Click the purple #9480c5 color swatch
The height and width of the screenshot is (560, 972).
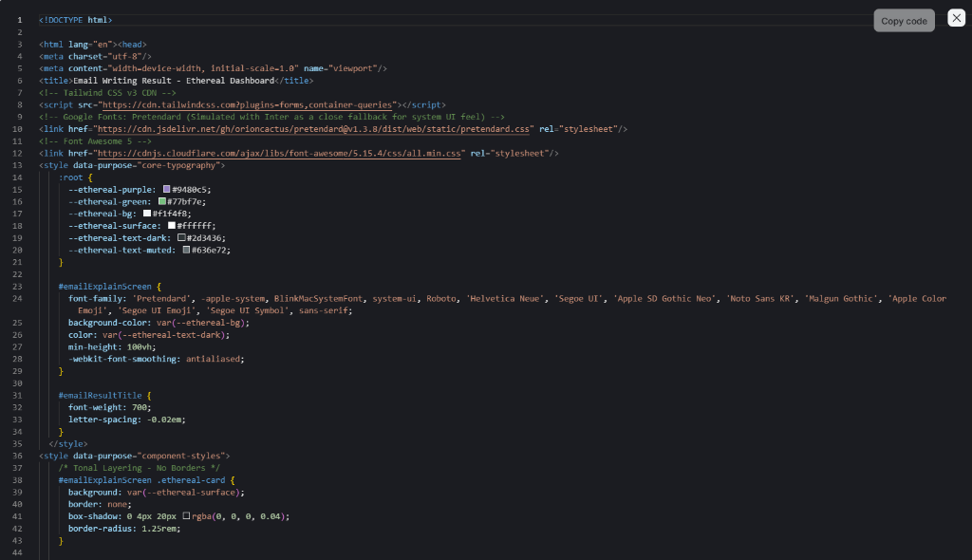click(167, 190)
